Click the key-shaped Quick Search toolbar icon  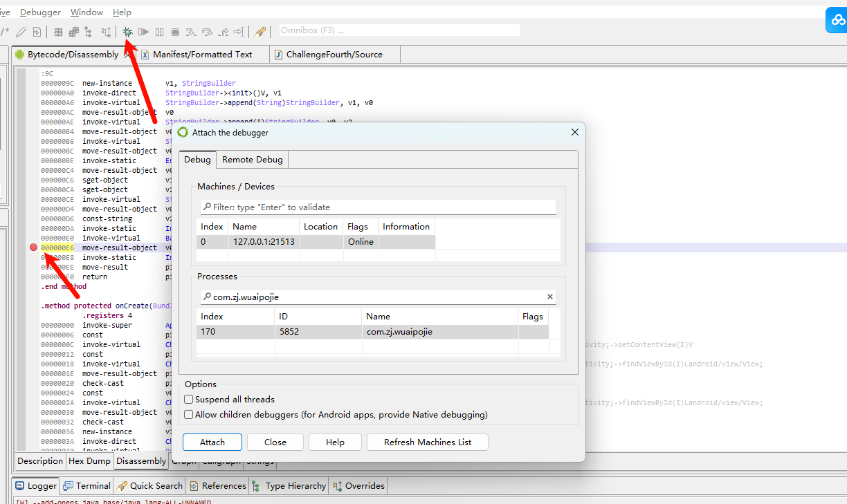point(260,31)
